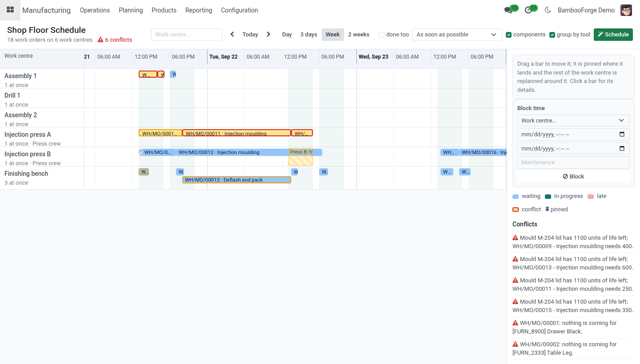Click the red warning icon beside 6 conflicts
Viewport: 640px width, 364px height.
pos(100,40)
